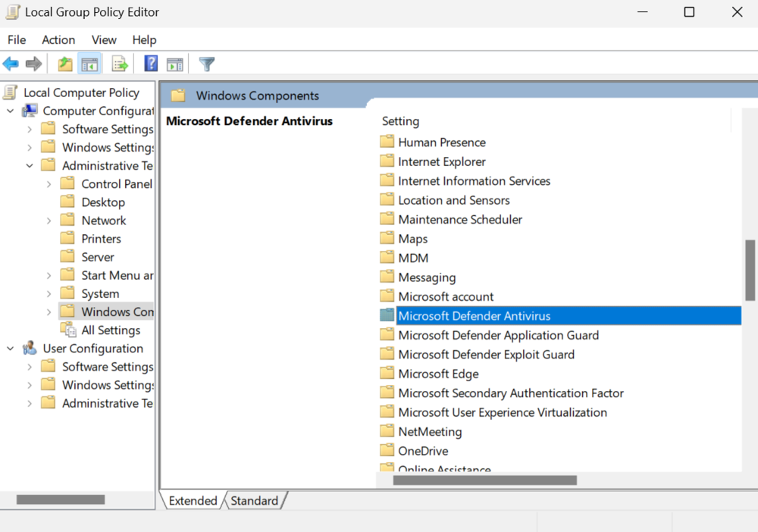Toggle Show/Hide Console Tree icon
Image resolution: width=758 pixels, height=532 pixels.
coord(89,64)
